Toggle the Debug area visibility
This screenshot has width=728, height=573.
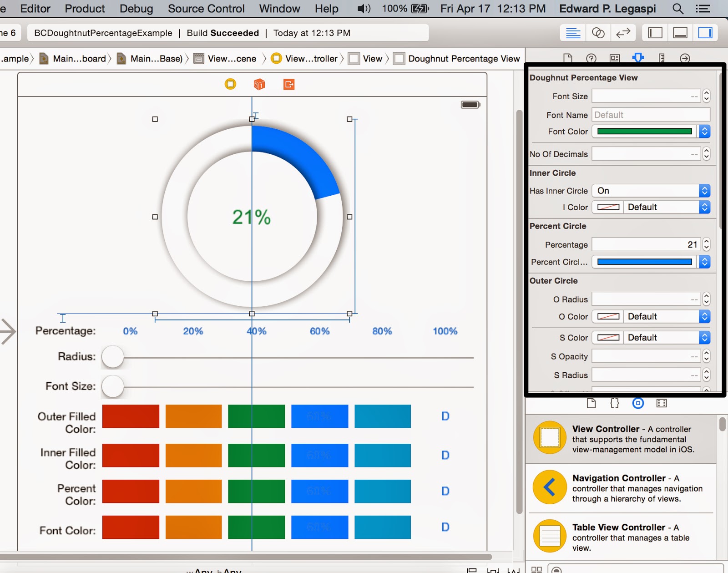pyautogui.click(x=680, y=33)
